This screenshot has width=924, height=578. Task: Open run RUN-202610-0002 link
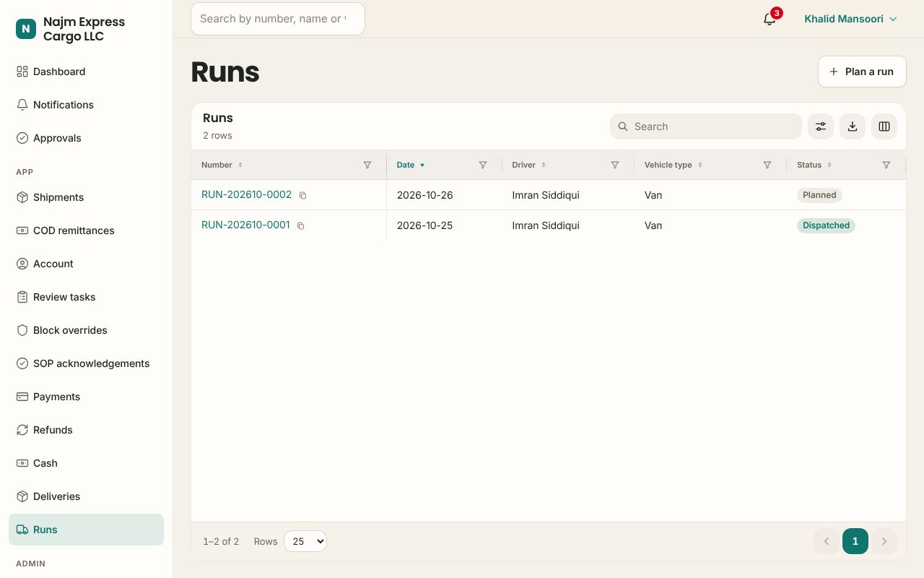coord(246,194)
